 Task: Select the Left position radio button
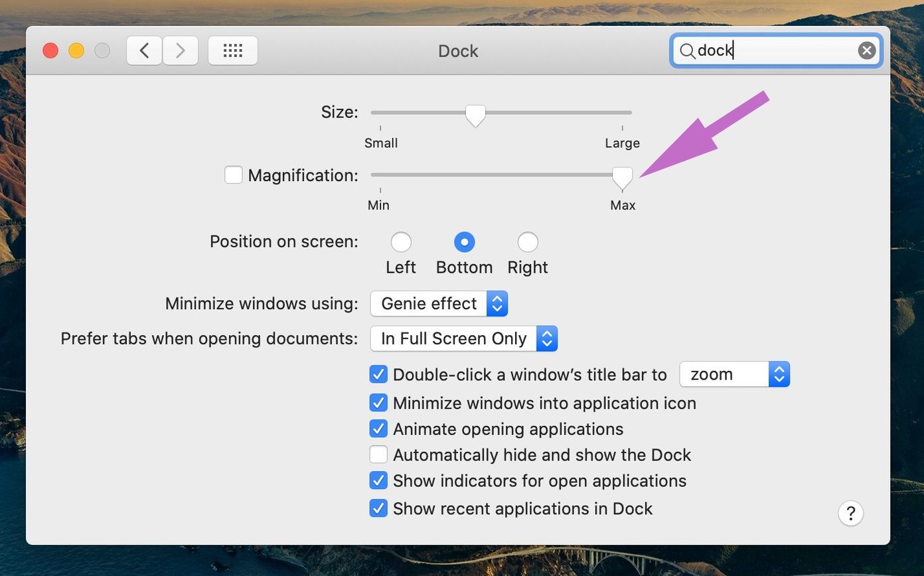tap(401, 242)
